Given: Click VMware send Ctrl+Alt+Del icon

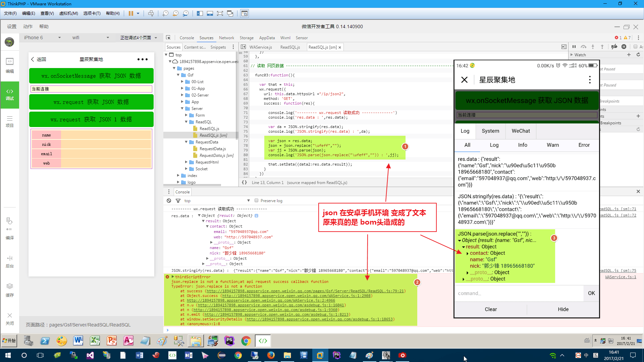Looking at the screenshot, I should 151,13.
